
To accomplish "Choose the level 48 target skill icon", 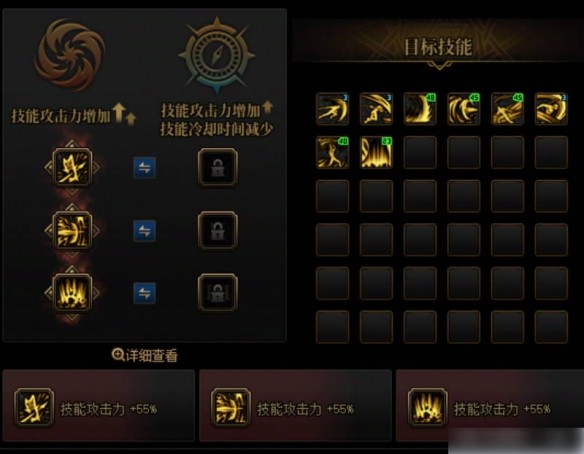I will point(420,109).
